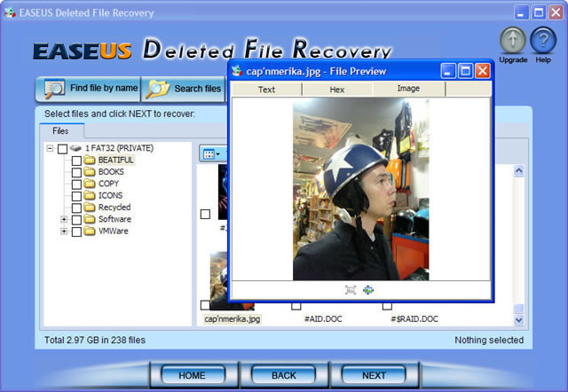Click the actual-size icon in File Preview
Viewport: 568px width, 392px height.
368,290
